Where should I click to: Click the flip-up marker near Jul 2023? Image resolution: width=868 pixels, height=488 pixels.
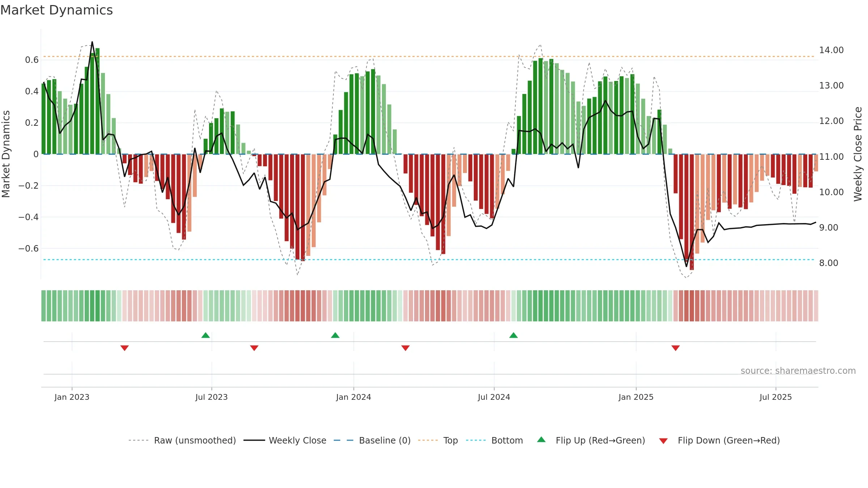[205, 335]
